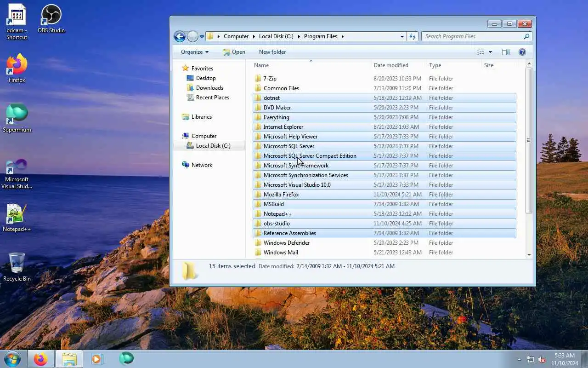Click the clock in the system tray
This screenshot has height=368, width=588.
[564, 359]
